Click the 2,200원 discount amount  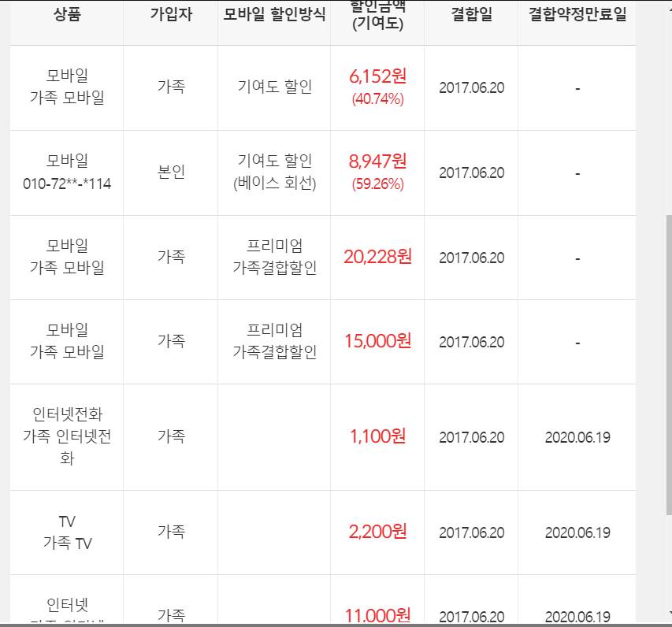[x=377, y=532]
